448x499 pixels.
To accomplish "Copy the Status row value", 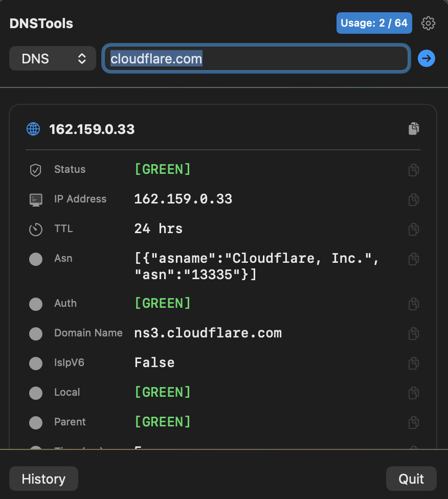I will (x=414, y=170).
